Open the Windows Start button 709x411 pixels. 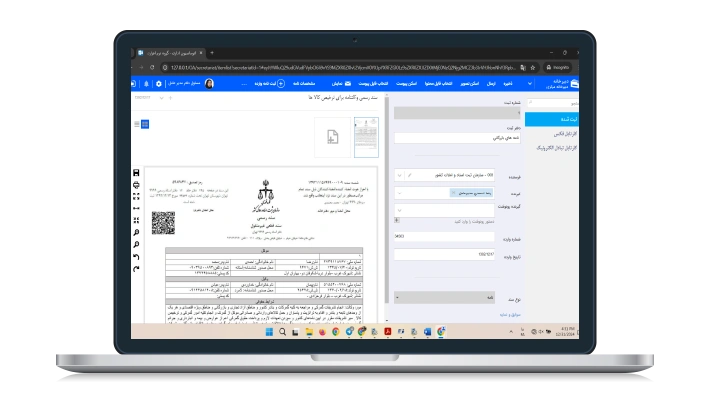tap(269, 332)
